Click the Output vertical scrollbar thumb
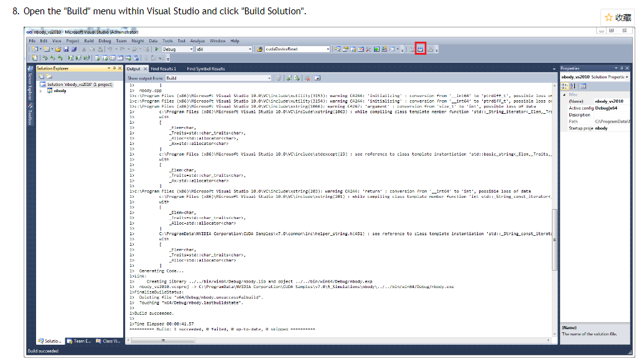The image size is (639, 364). point(554,240)
